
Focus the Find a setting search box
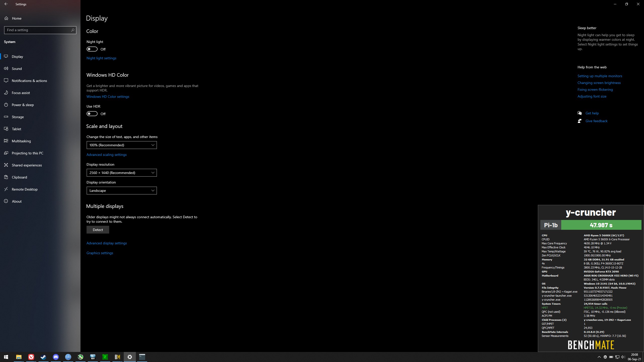[40, 30]
